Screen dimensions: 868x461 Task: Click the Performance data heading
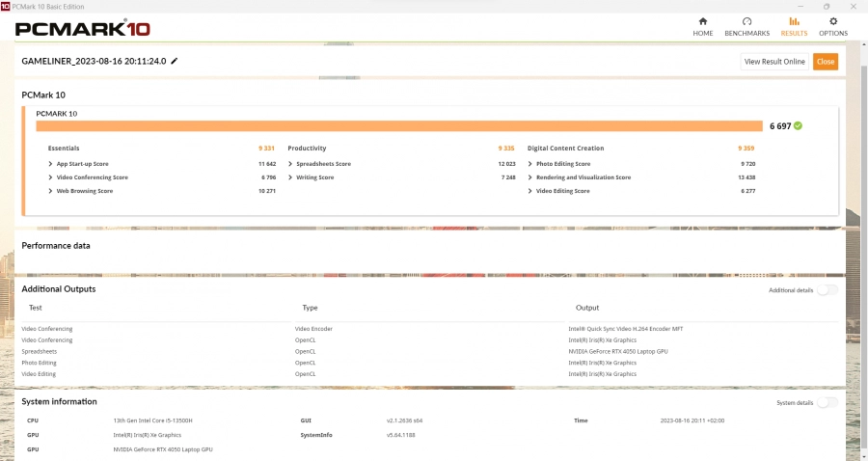pos(55,246)
